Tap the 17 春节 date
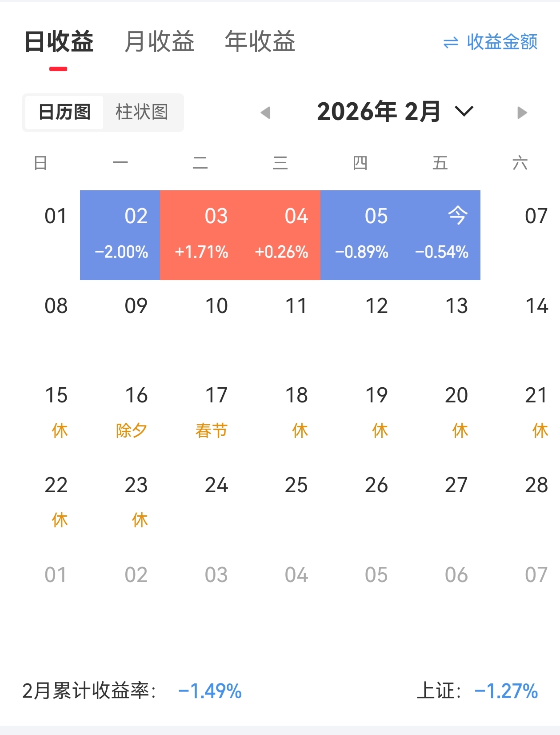 (212, 412)
